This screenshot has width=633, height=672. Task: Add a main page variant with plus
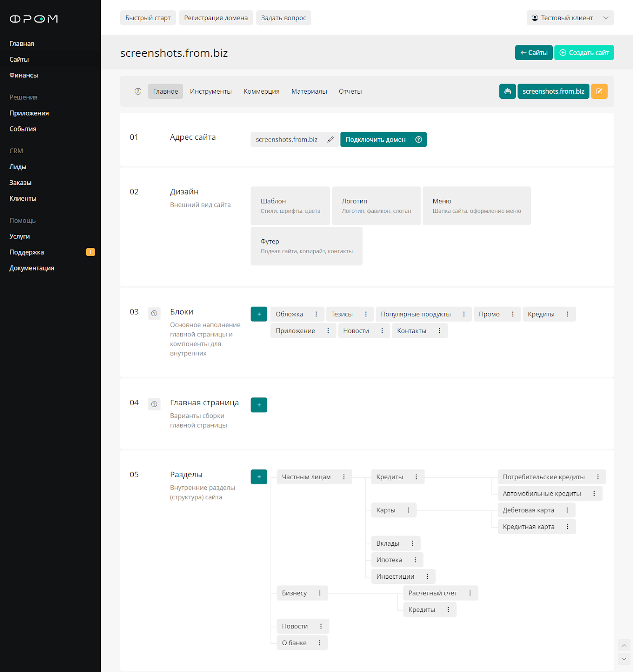click(259, 405)
